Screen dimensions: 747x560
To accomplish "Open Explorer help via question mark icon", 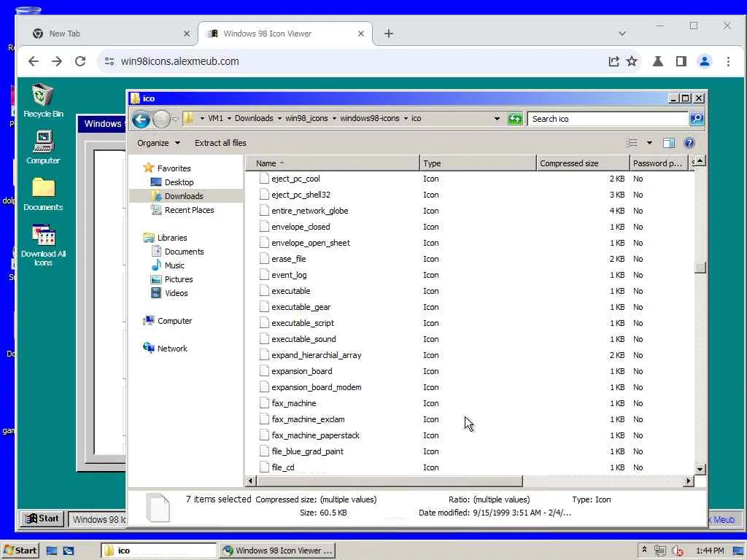I will (689, 143).
